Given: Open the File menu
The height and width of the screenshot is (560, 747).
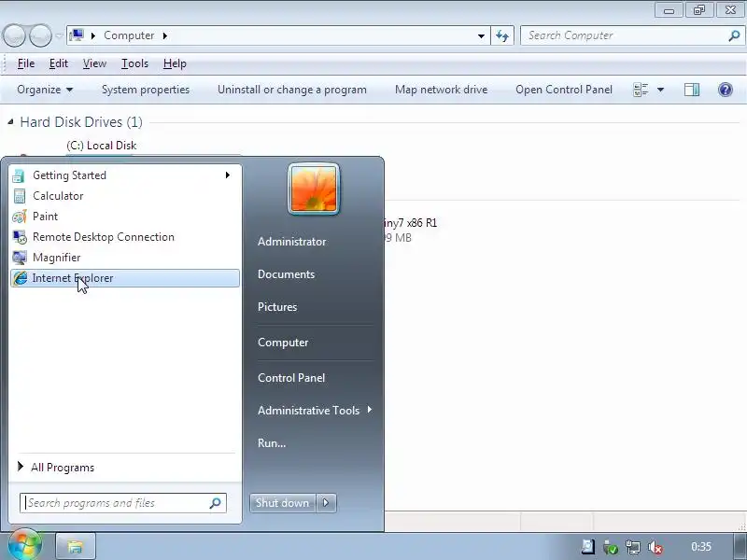Looking at the screenshot, I should pyautogui.click(x=26, y=63).
